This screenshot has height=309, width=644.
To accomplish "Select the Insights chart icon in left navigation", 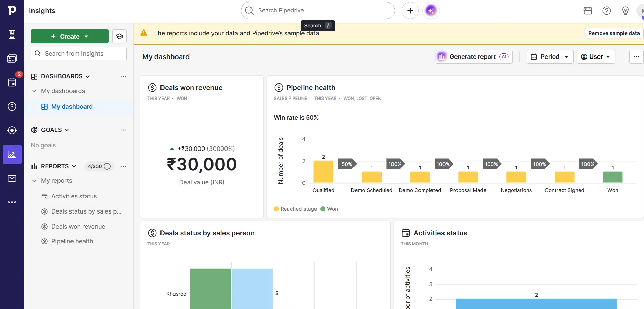I will [12, 154].
